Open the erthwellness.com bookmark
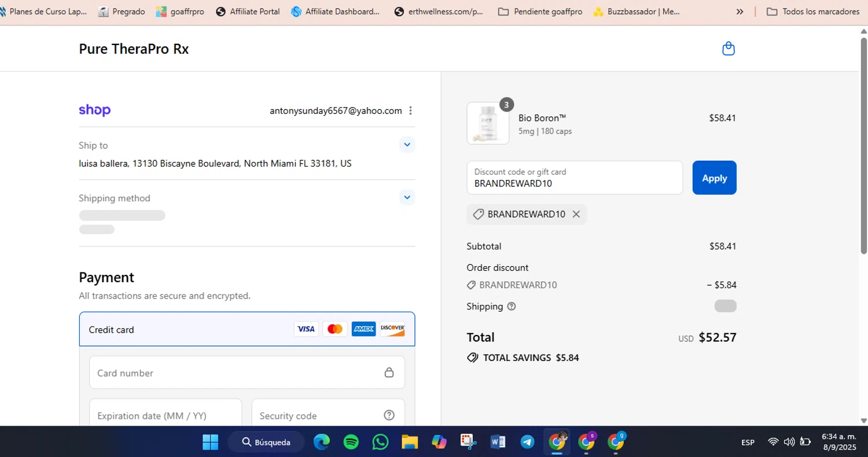The width and height of the screenshot is (868, 457). [439, 12]
